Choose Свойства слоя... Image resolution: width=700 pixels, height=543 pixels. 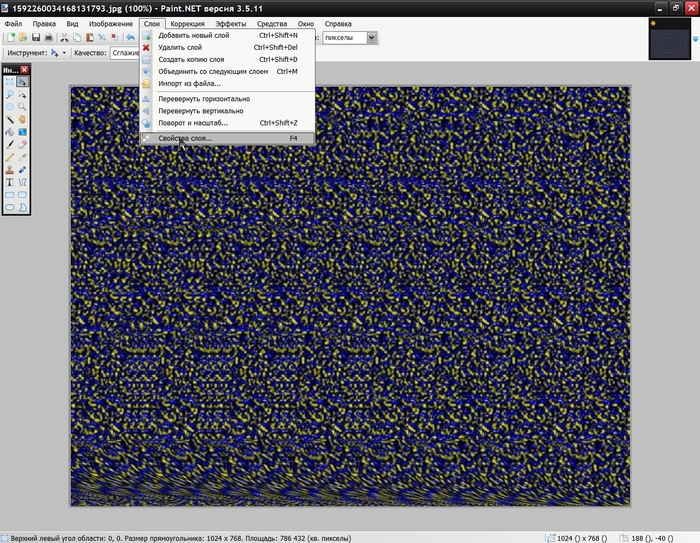point(227,138)
